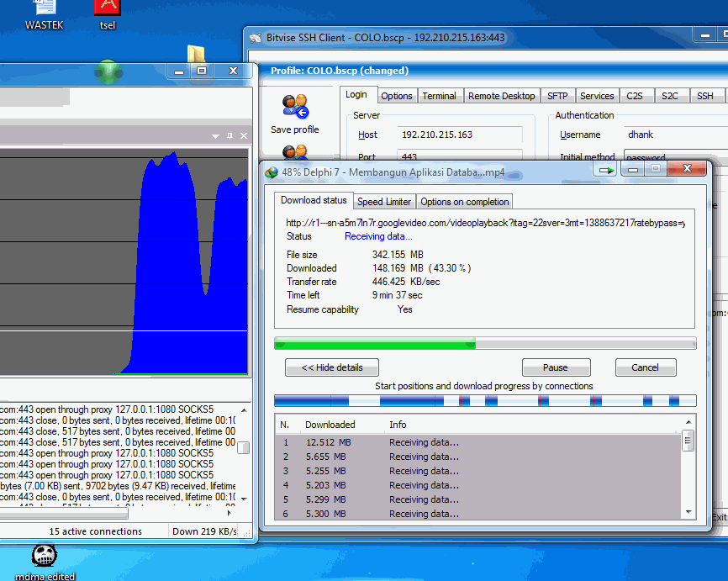Switch to Options tab in Bitvise
This screenshot has width=728, height=581.
click(x=397, y=96)
